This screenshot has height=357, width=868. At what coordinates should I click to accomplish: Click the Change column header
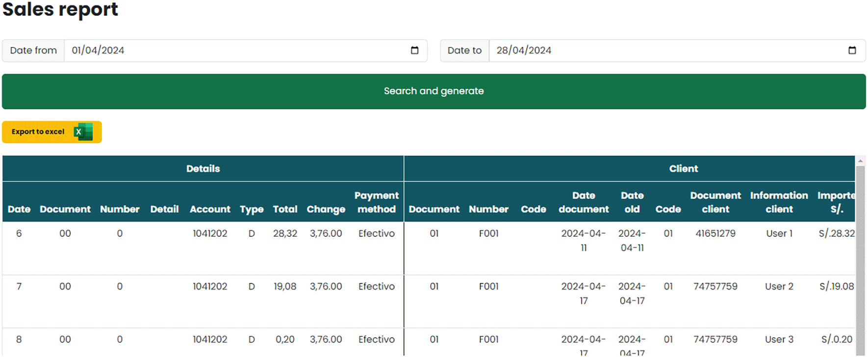coord(326,209)
